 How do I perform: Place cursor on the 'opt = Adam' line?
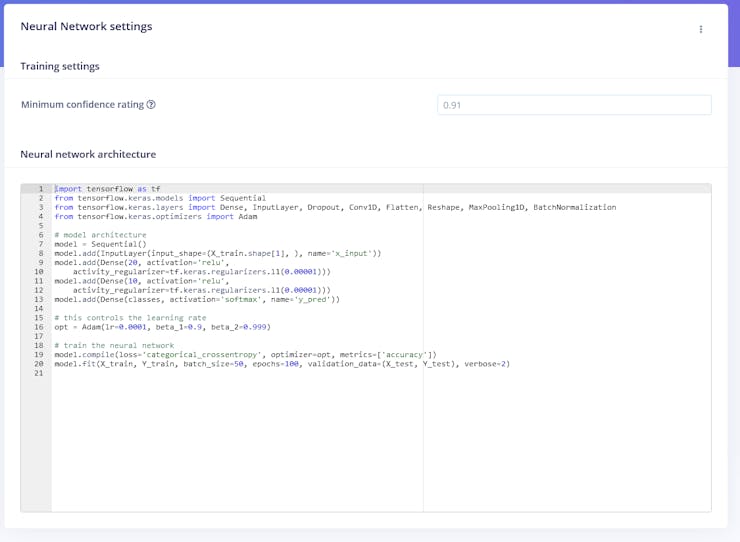coord(162,327)
